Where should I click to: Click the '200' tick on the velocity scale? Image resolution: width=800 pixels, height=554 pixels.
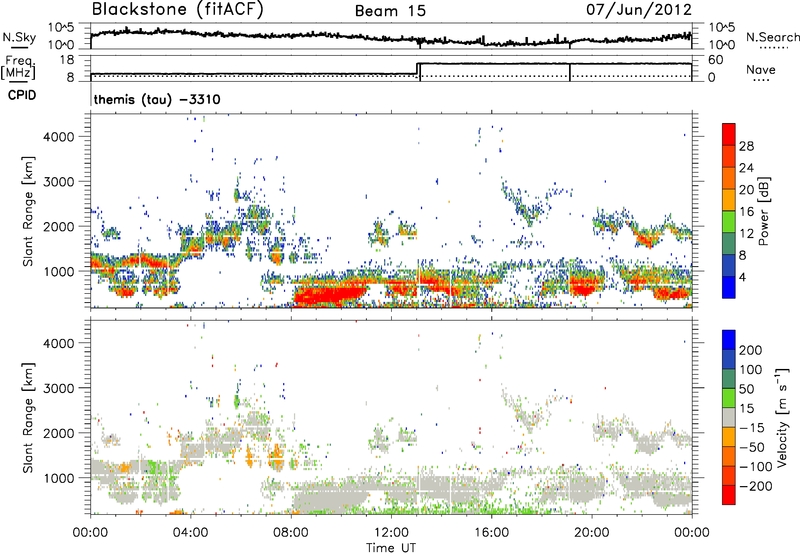[751, 350]
